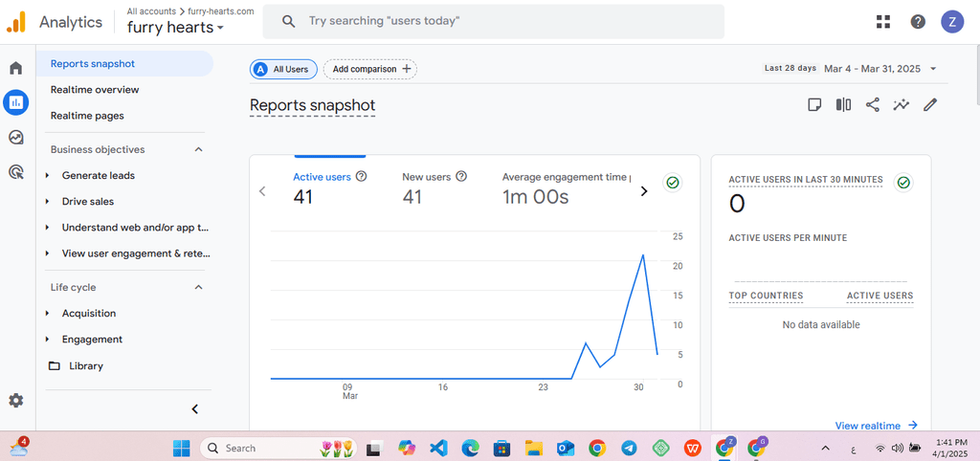The width and height of the screenshot is (980, 461).
Task: Click the All Users comparison chip
Action: (283, 69)
